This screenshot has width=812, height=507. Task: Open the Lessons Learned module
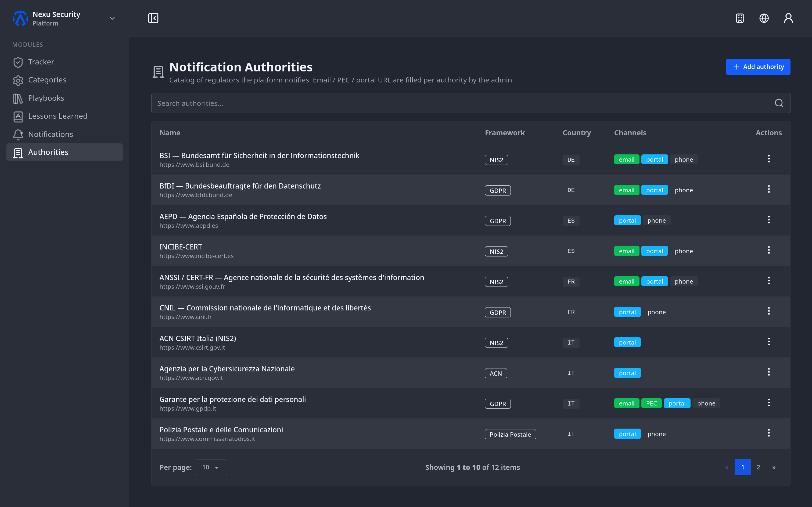[x=64, y=116]
